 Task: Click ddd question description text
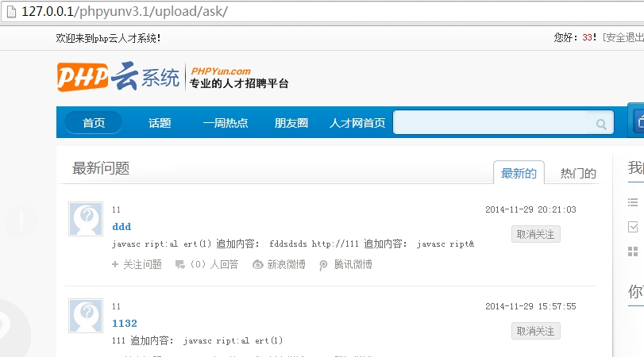[293, 244]
